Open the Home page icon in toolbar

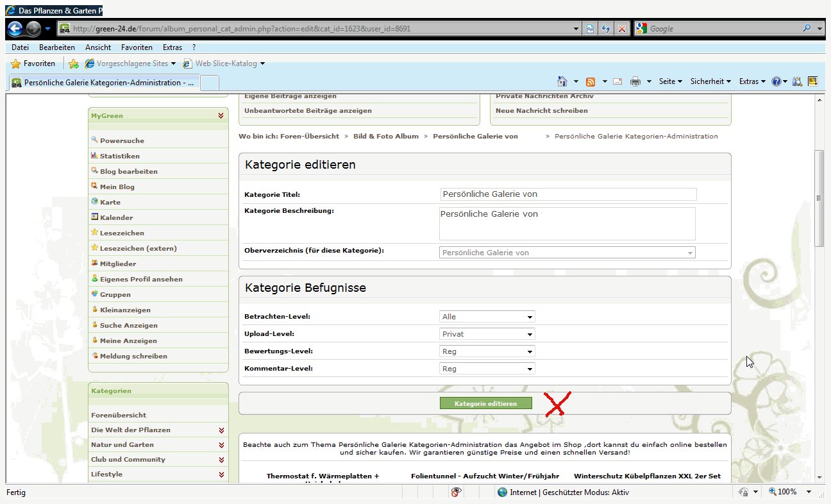562,81
